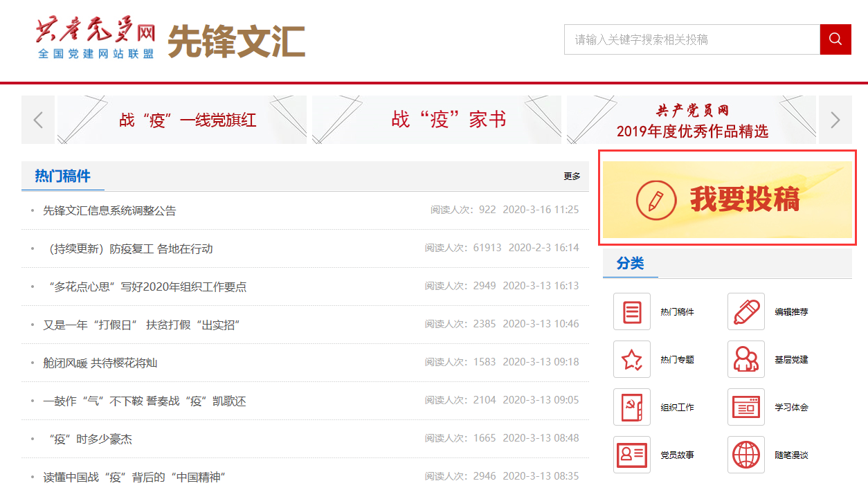868x490 pixels.
Task: Select the 党员故事 ID card icon
Action: (631, 455)
